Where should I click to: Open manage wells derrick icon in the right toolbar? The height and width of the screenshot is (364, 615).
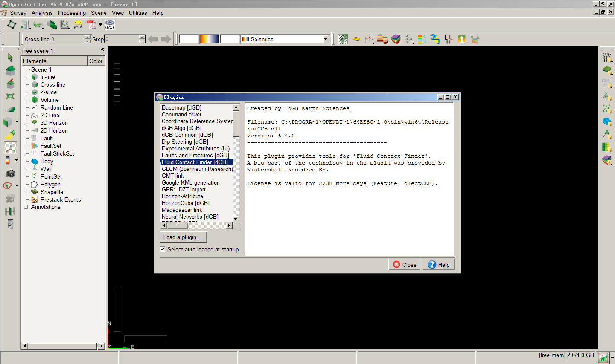coord(607,96)
